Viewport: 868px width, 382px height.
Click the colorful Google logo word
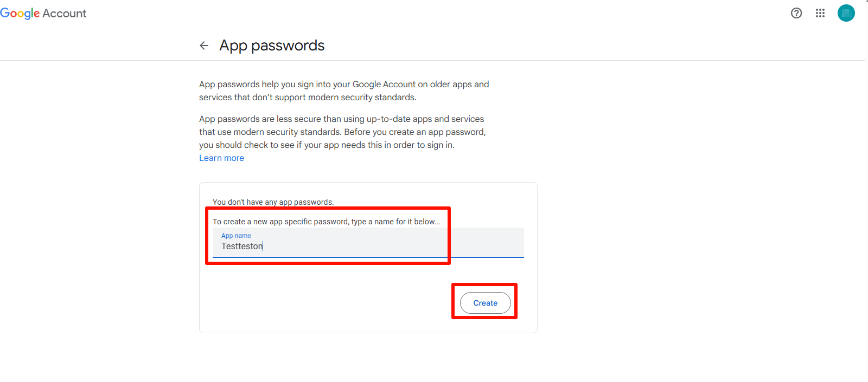(x=20, y=14)
